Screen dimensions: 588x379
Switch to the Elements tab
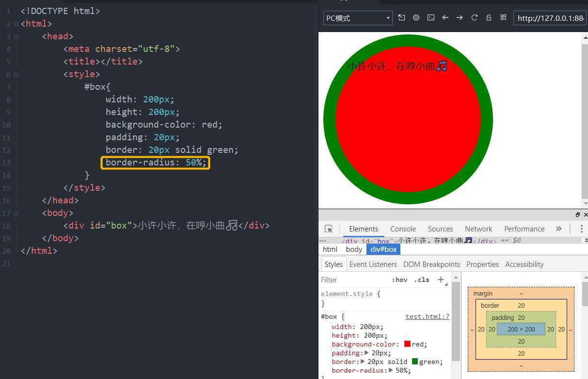[364, 229]
